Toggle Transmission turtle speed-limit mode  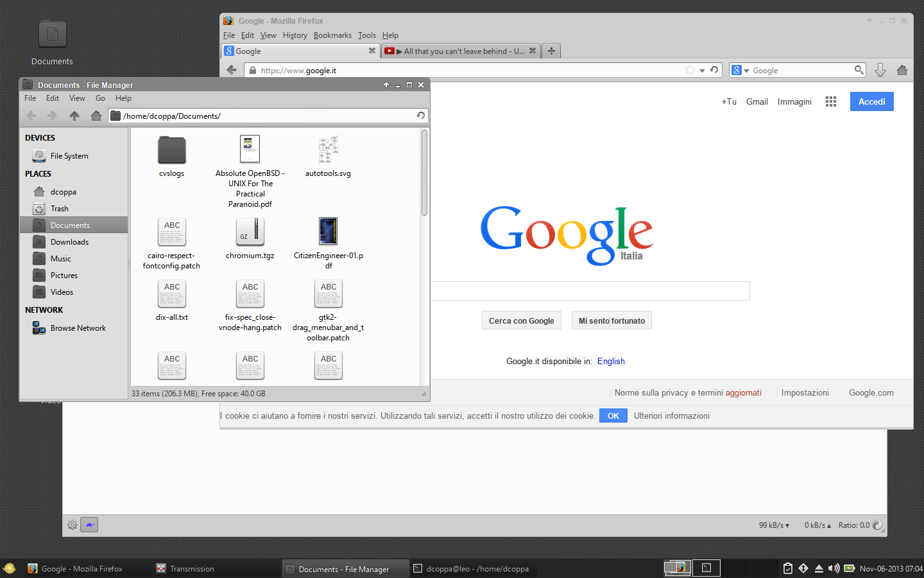[x=90, y=525]
